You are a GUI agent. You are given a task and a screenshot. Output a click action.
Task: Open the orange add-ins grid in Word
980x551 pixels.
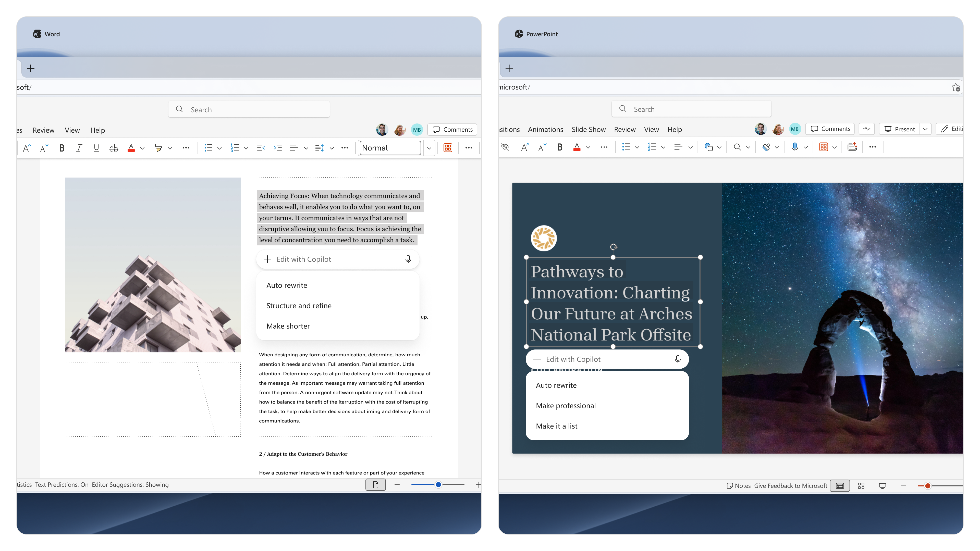[448, 148]
